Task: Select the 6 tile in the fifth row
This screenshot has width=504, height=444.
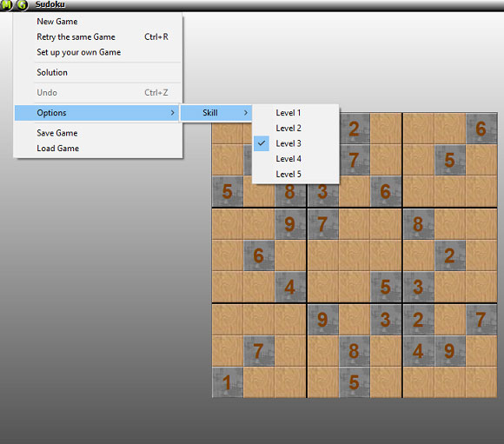Action: pyautogui.click(x=259, y=255)
